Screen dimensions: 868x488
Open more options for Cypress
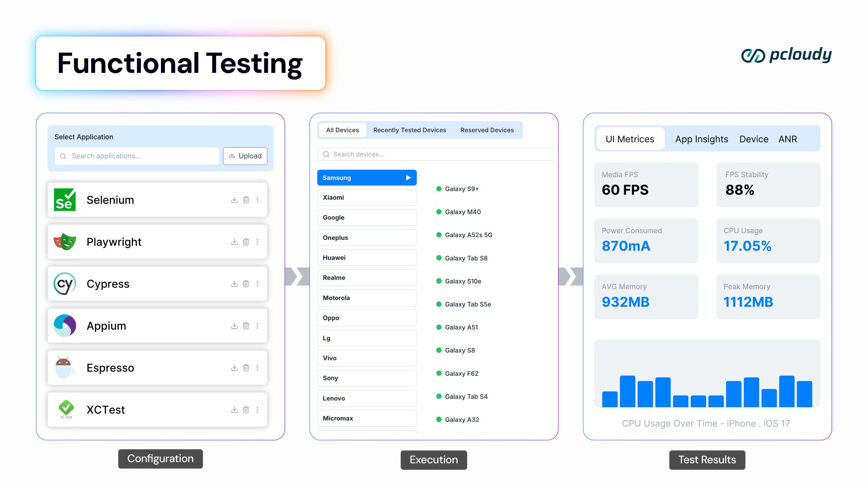tap(257, 284)
